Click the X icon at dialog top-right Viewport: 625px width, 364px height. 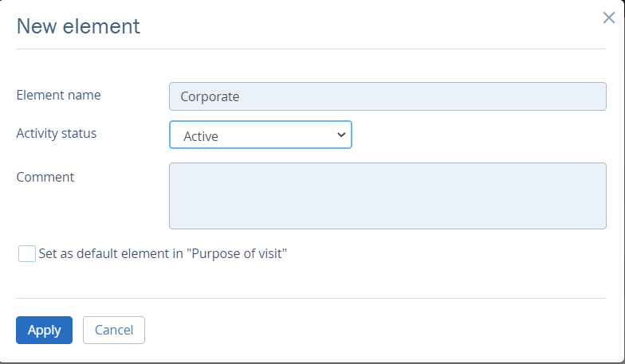point(608,18)
